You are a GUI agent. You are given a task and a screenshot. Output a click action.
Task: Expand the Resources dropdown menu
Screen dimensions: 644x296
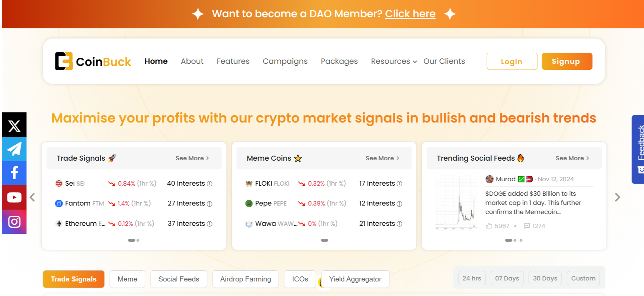click(394, 61)
